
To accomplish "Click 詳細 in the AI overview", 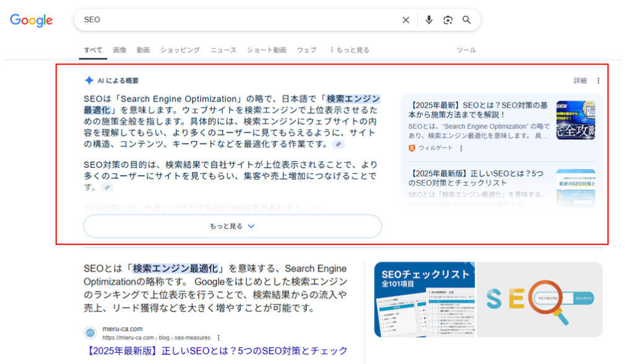I will click(x=580, y=81).
